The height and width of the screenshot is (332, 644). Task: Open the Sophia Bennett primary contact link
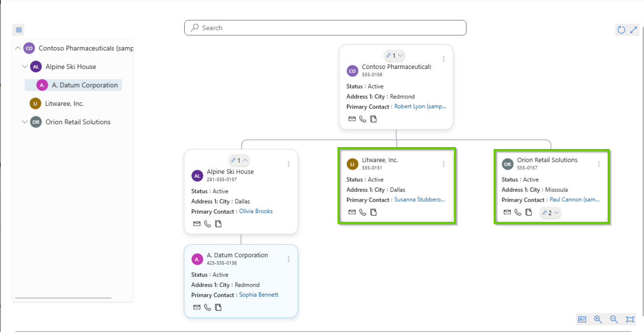click(x=258, y=295)
